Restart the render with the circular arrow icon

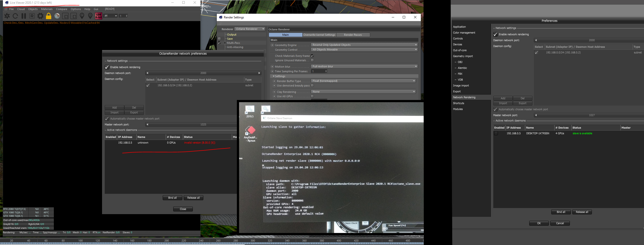coord(15,16)
